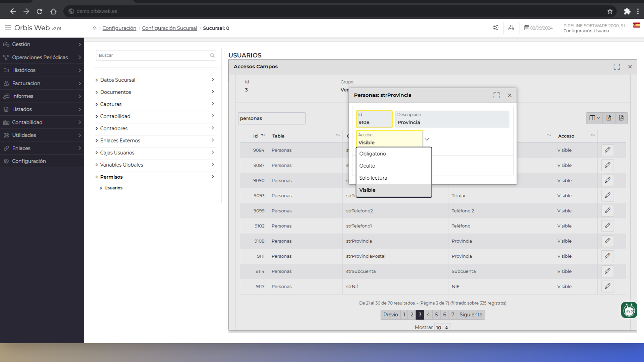The height and width of the screenshot is (362, 644).
Task: Click the logout arrow icon in header
Action: click(495, 28)
